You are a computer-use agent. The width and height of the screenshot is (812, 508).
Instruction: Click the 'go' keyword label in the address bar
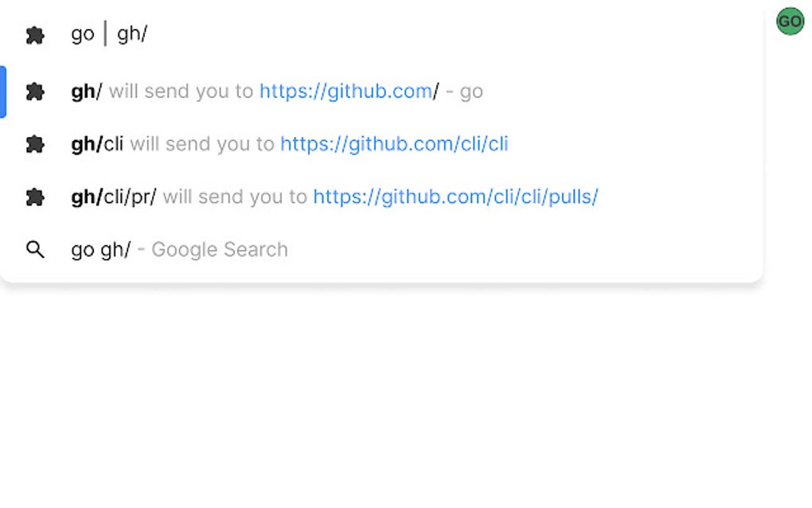pyautogui.click(x=83, y=34)
